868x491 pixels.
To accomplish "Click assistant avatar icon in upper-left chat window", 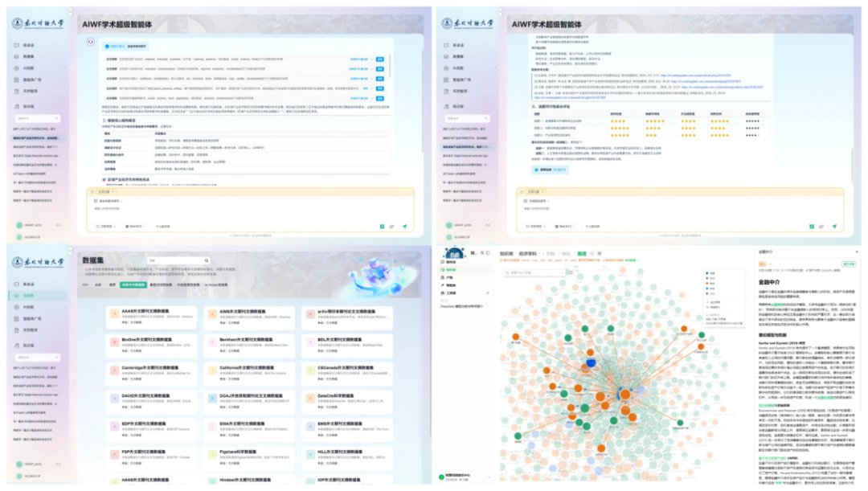I will coord(91,42).
